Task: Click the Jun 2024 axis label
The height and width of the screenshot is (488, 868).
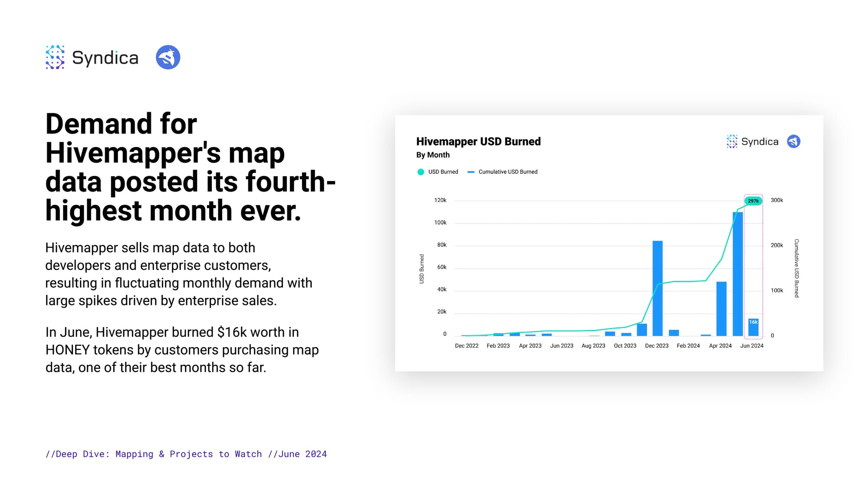Action: click(751, 346)
